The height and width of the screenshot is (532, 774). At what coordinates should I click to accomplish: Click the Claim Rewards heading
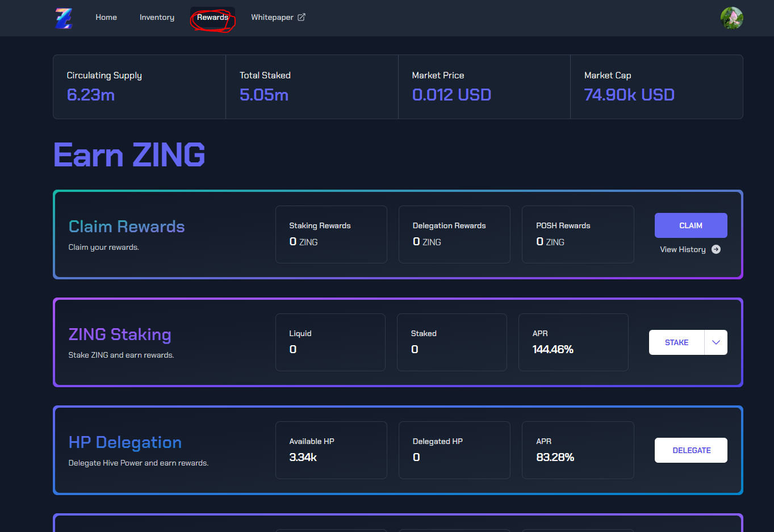[x=127, y=227]
